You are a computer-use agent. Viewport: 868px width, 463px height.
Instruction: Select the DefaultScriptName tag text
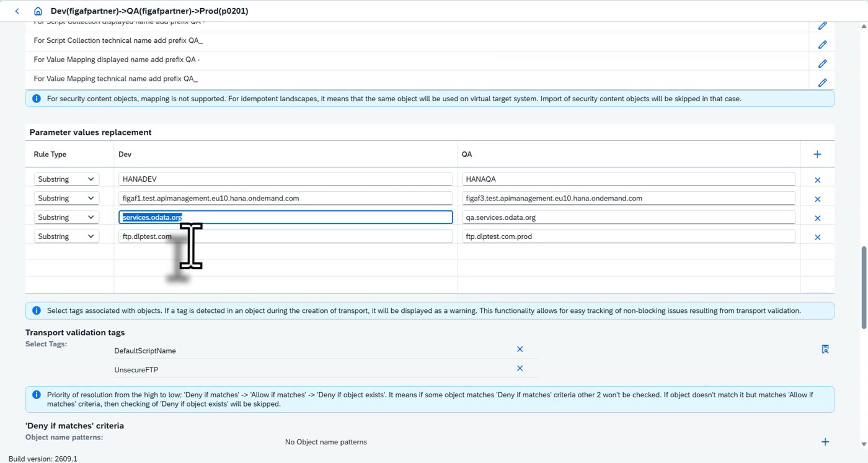tap(145, 351)
